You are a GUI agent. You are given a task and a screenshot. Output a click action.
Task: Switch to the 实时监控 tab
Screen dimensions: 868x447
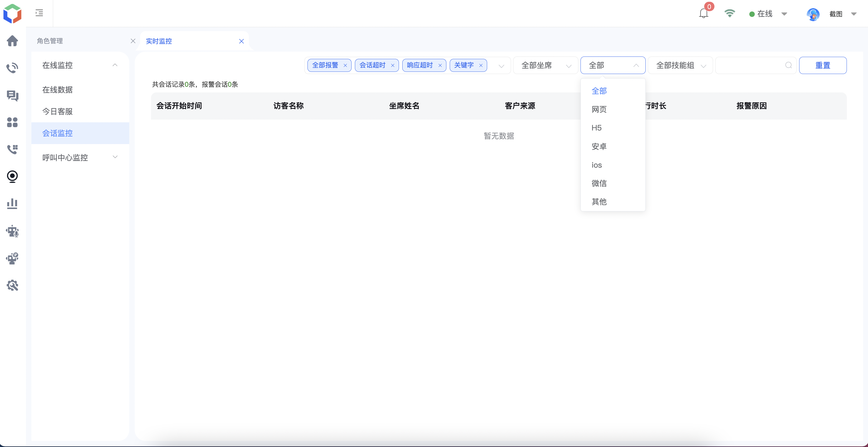pos(159,41)
